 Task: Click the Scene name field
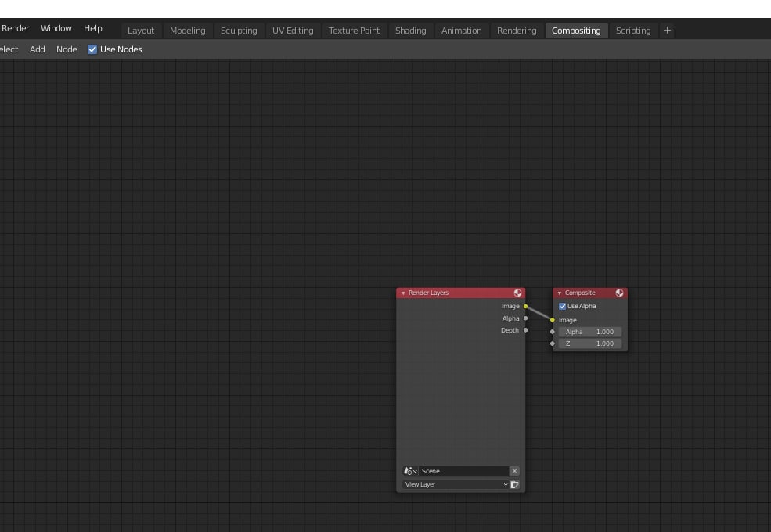point(463,471)
